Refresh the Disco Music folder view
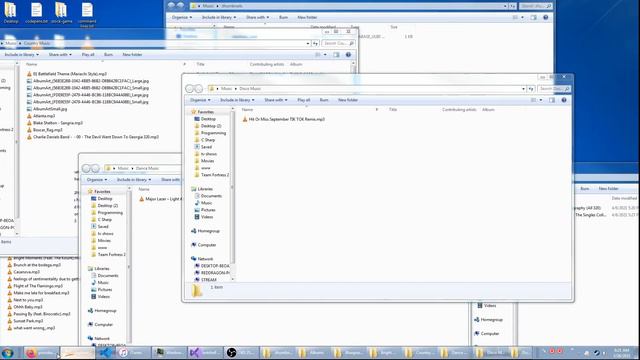The width and height of the screenshot is (640, 360). [x=531, y=89]
